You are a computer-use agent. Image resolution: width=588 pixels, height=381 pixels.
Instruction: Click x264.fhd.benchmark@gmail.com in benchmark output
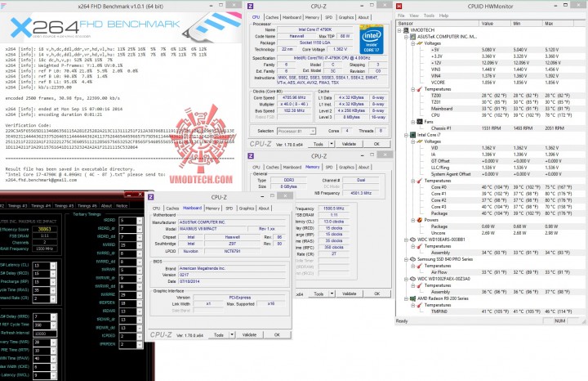tap(41, 180)
